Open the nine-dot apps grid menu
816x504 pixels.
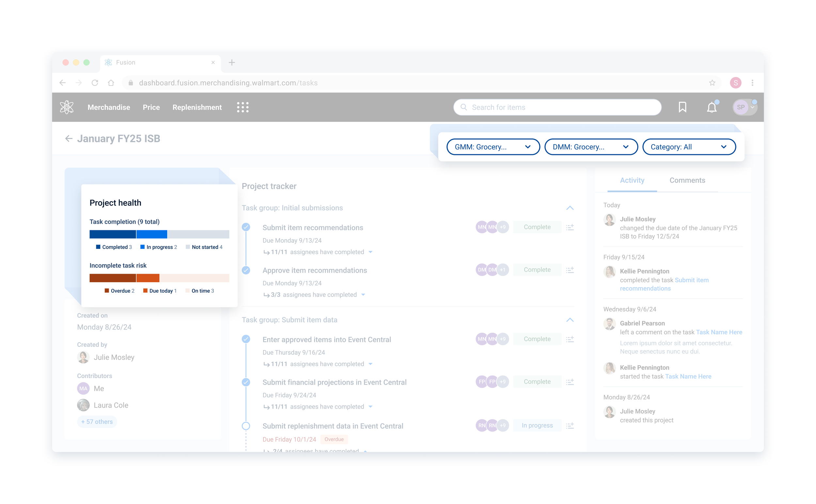click(243, 107)
